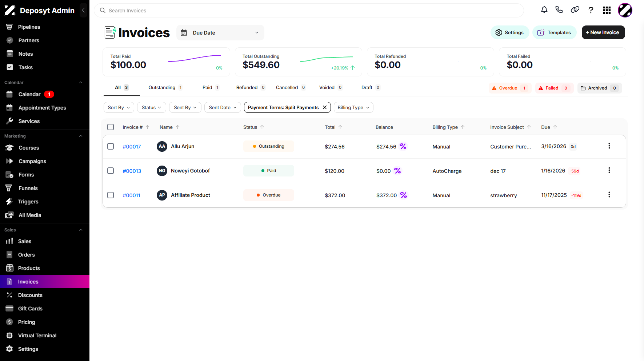Open more actions menu for Affiliate Product row
The width and height of the screenshot is (644, 361).
pos(609,195)
